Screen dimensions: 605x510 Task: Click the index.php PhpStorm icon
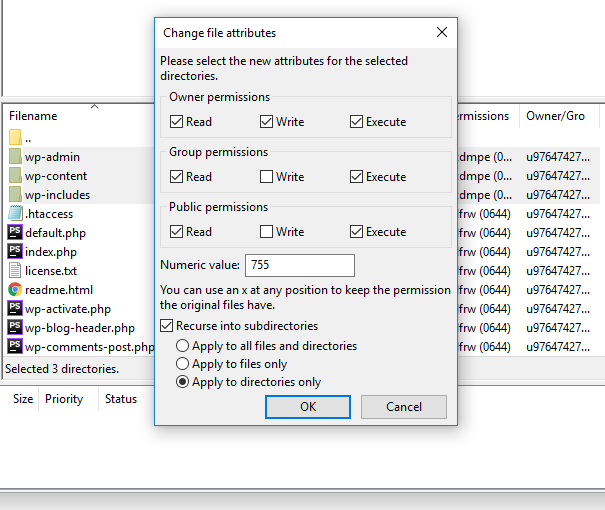pos(15,251)
